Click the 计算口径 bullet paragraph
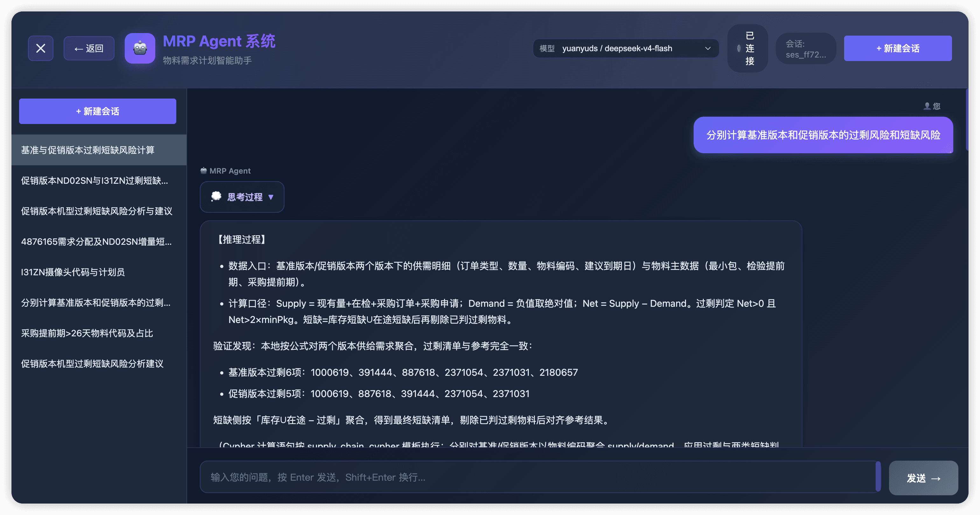Screen dimensions: 980x515 tap(502, 311)
